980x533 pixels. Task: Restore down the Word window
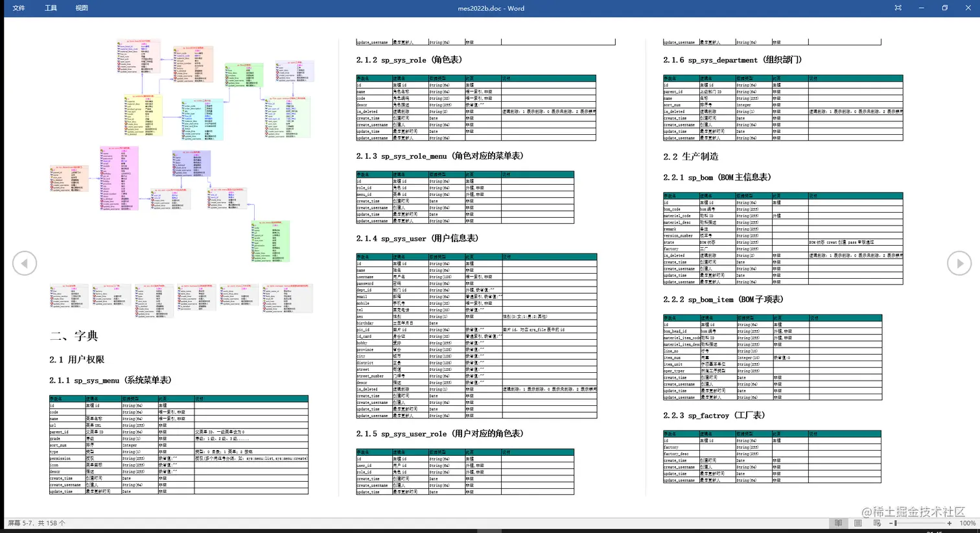pyautogui.click(x=944, y=8)
